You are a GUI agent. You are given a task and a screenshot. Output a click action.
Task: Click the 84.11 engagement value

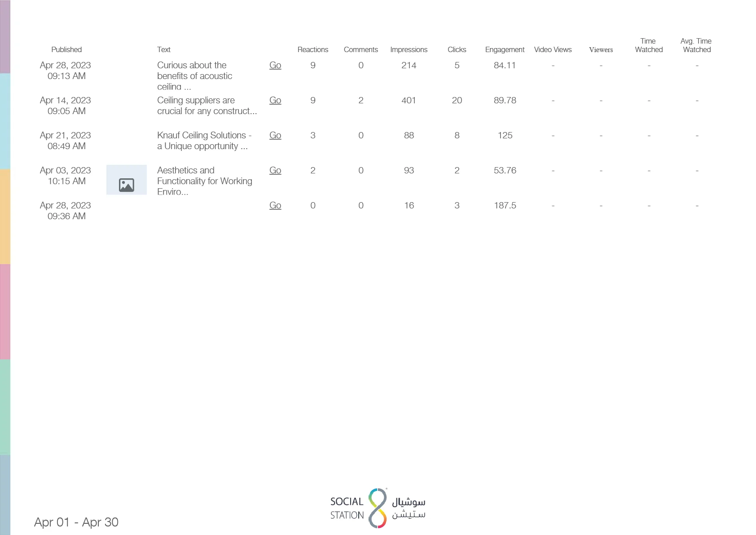pyautogui.click(x=505, y=65)
